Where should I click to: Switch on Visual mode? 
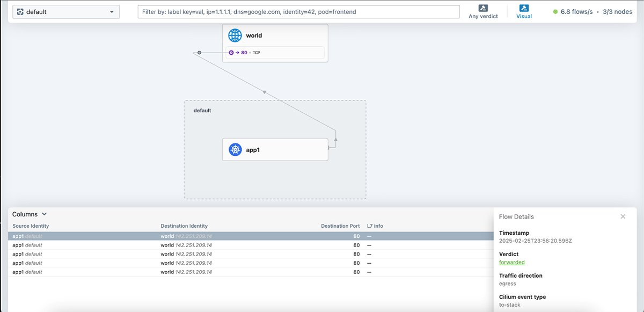click(x=524, y=12)
